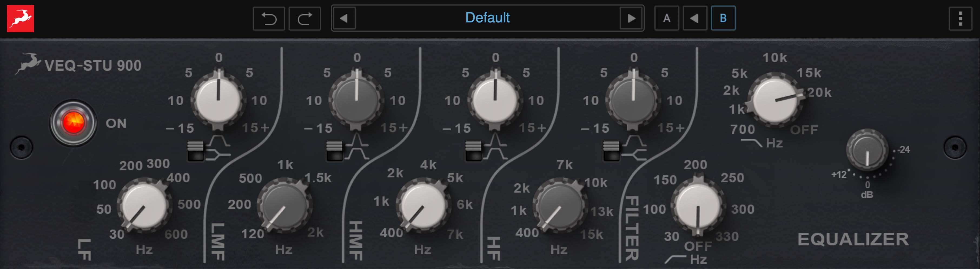980x269 pixels.
Task: Click the HMF vertical section label
Action: tap(356, 241)
